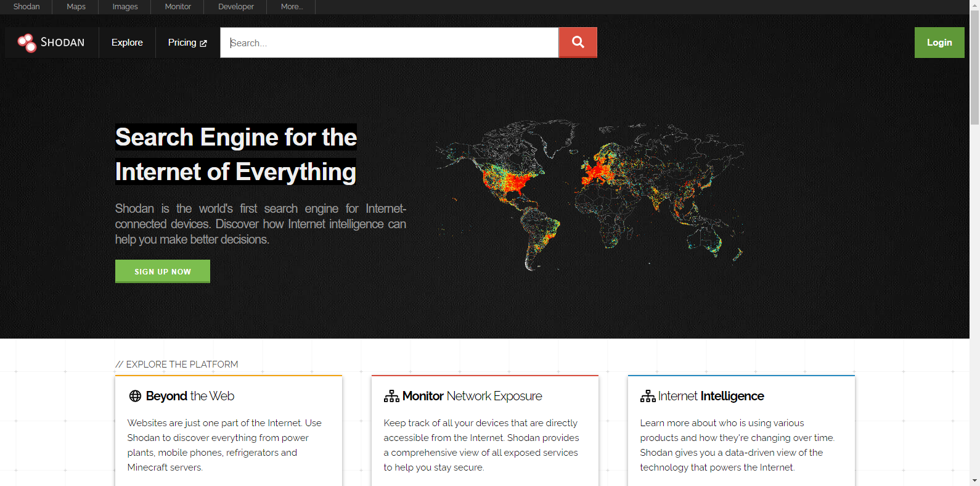Click the SIGN UP NOW button
This screenshot has height=486, width=980.
point(163,271)
